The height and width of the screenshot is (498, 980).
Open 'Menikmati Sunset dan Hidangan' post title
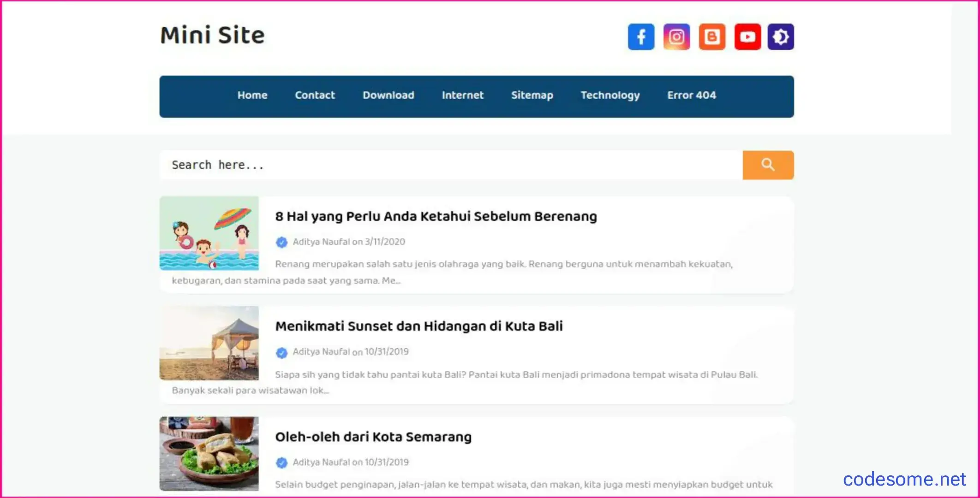[x=418, y=326]
